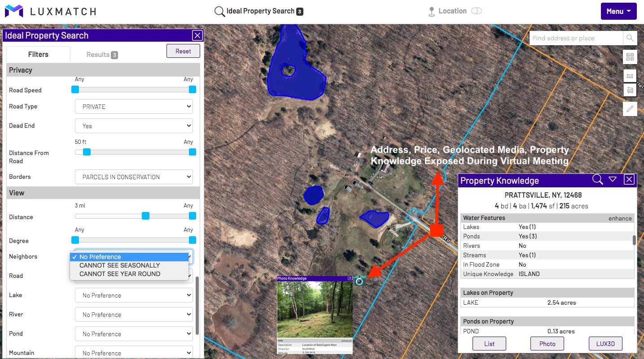Screen dimensions: 644x359
Task: Toggle the Location switch
Action: 477,11
